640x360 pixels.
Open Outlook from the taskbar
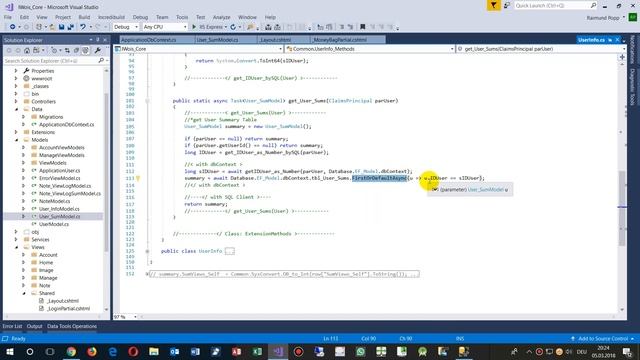[x=175, y=351]
